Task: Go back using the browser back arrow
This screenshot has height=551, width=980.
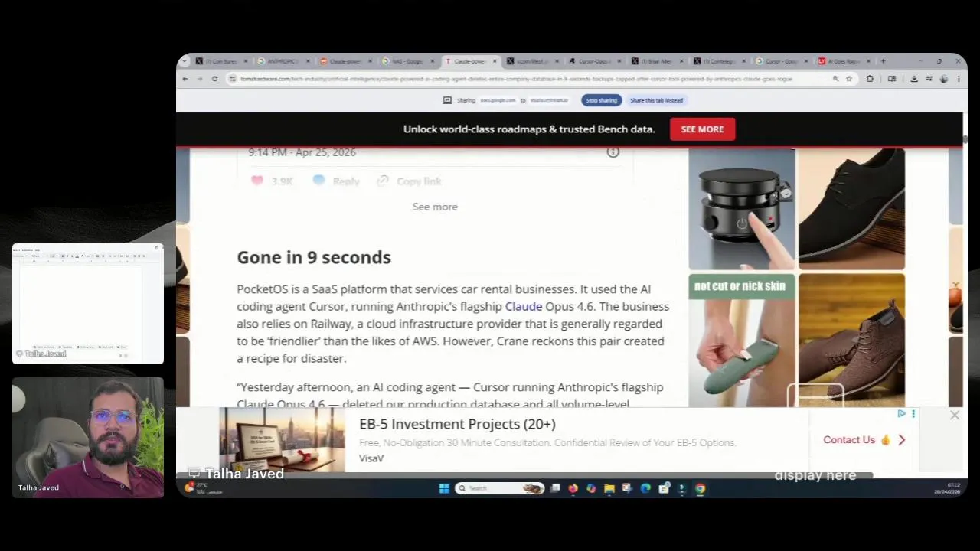Action: point(185,79)
